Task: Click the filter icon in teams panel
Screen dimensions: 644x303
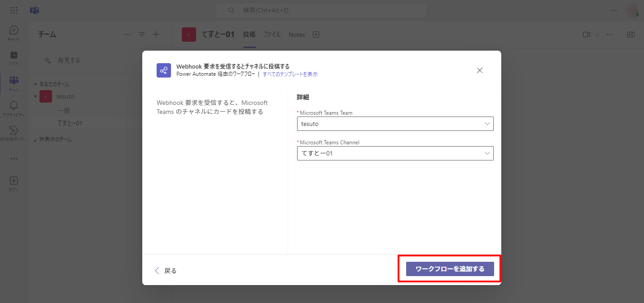Action: [x=142, y=35]
